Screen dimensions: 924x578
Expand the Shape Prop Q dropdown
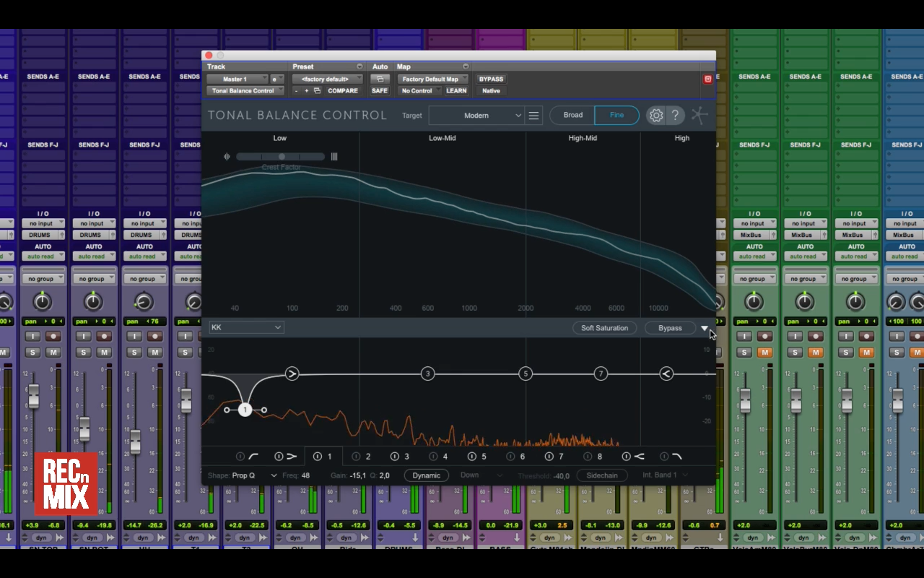click(x=274, y=475)
